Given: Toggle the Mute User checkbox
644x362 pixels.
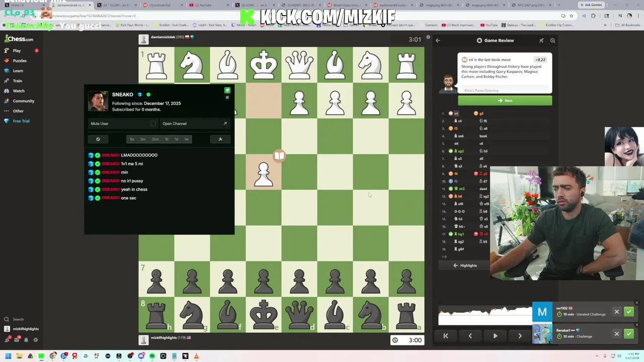Looking at the screenshot, I should tap(153, 124).
